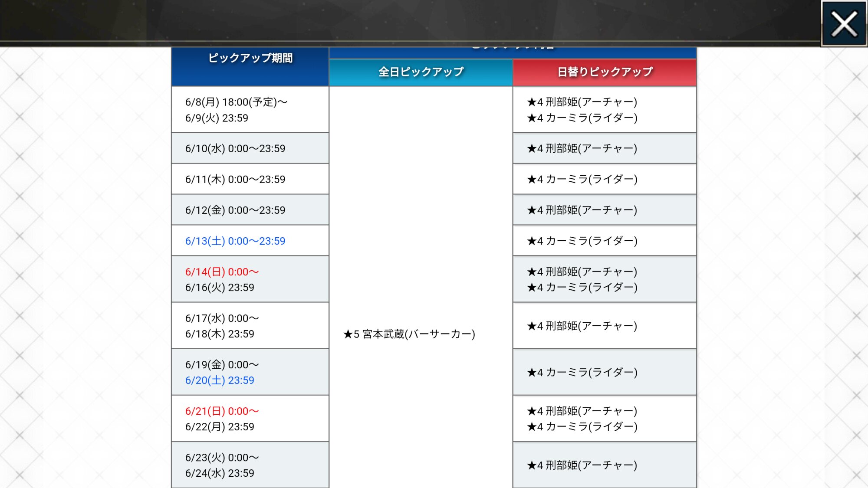The image size is (868, 488).
Task: Click カーミラ(ライダー) in the 6/19 row
Action: click(582, 372)
